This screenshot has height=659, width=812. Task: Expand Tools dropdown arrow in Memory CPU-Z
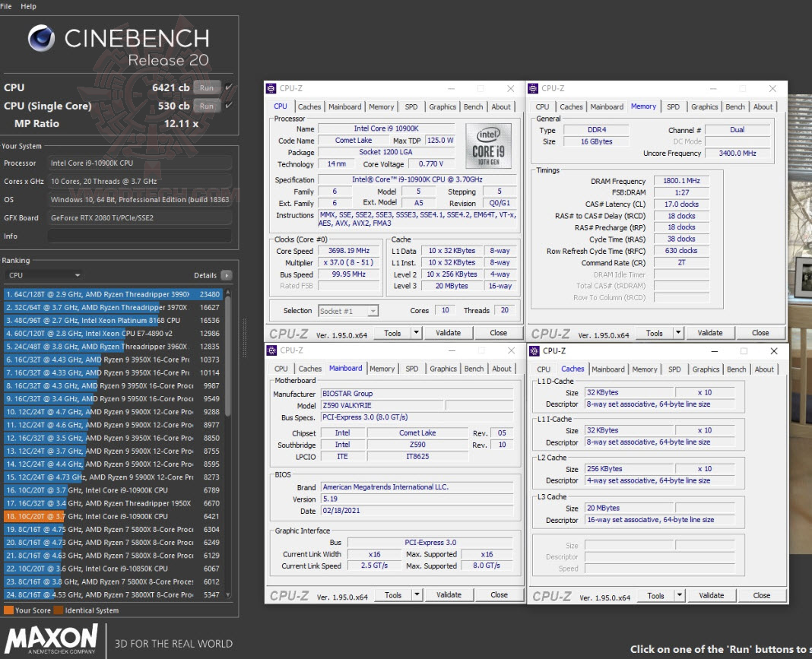point(678,333)
